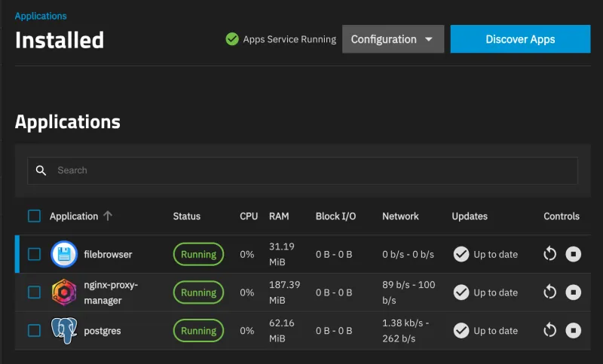603x364 pixels.
Task: Click filebrowser 0% CPU value
Action: click(x=247, y=255)
